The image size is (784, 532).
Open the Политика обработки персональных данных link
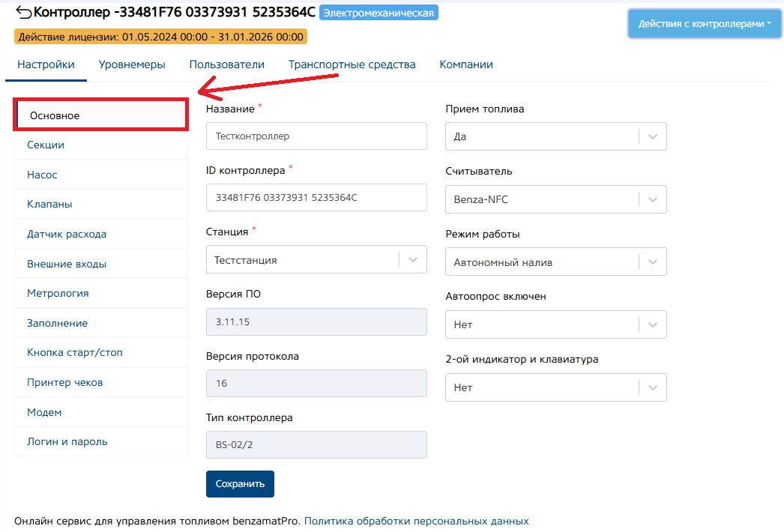coord(416,521)
